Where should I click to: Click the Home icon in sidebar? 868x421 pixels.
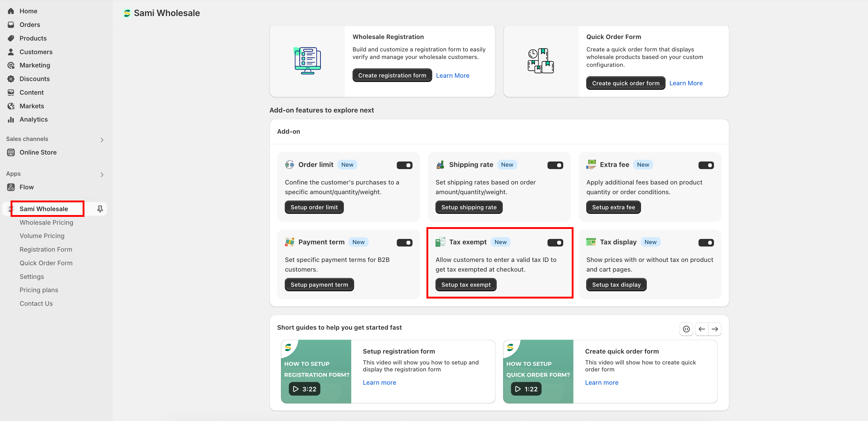coord(11,11)
